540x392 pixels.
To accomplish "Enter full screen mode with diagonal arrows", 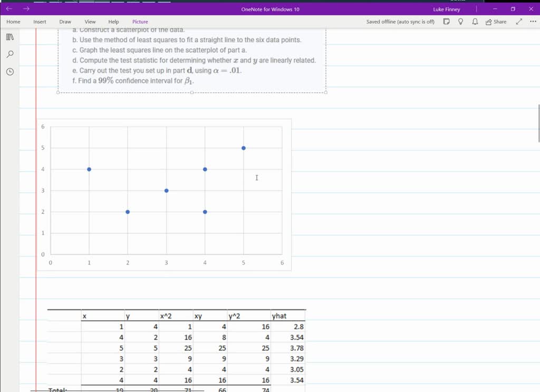I will 519,22.
